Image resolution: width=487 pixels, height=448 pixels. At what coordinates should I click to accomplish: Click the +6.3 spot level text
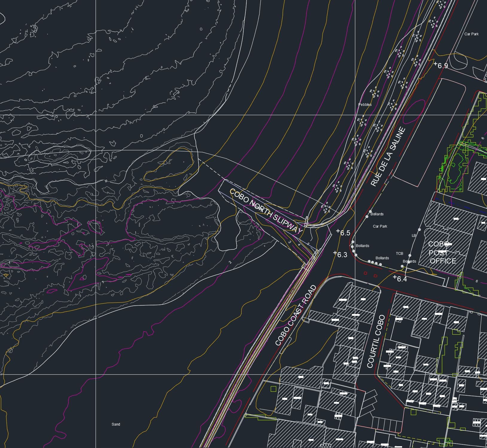(x=341, y=254)
